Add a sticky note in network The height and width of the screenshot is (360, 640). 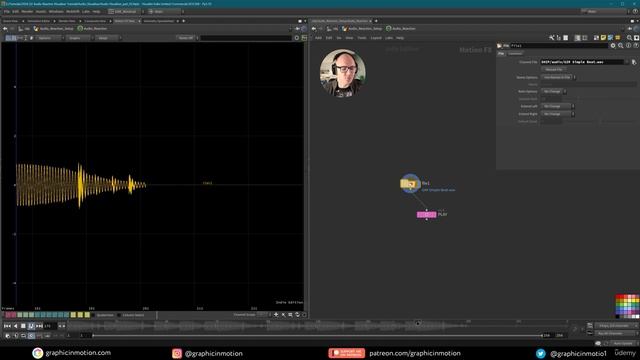603,38
